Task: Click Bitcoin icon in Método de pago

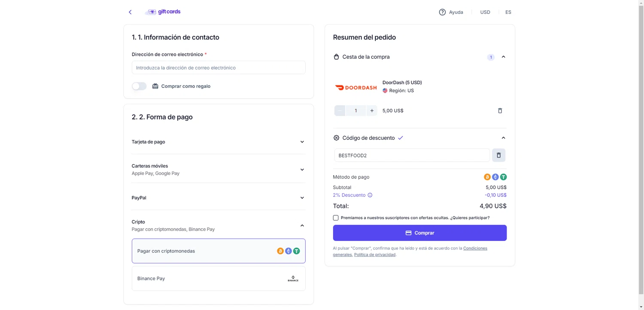Action: [x=487, y=177]
